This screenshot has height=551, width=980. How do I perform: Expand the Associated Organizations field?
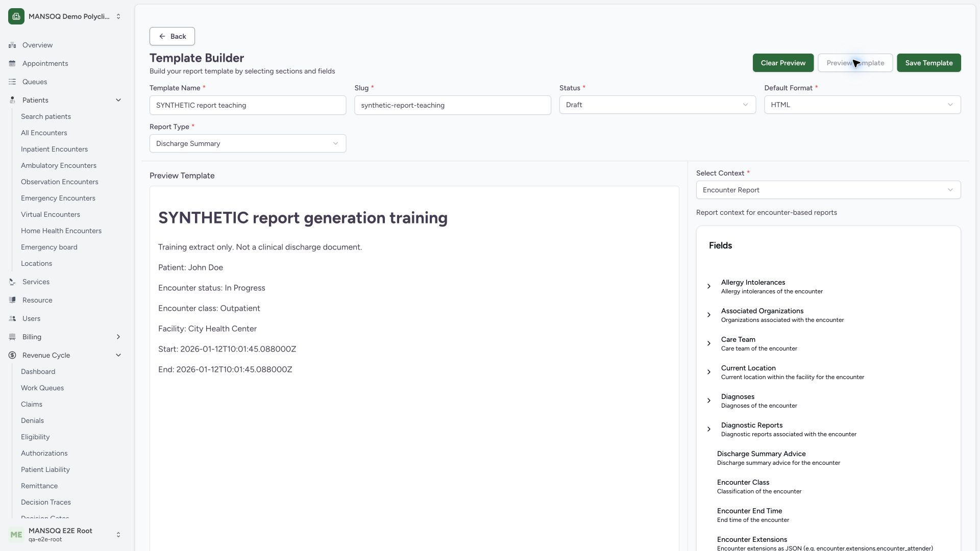tap(709, 315)
